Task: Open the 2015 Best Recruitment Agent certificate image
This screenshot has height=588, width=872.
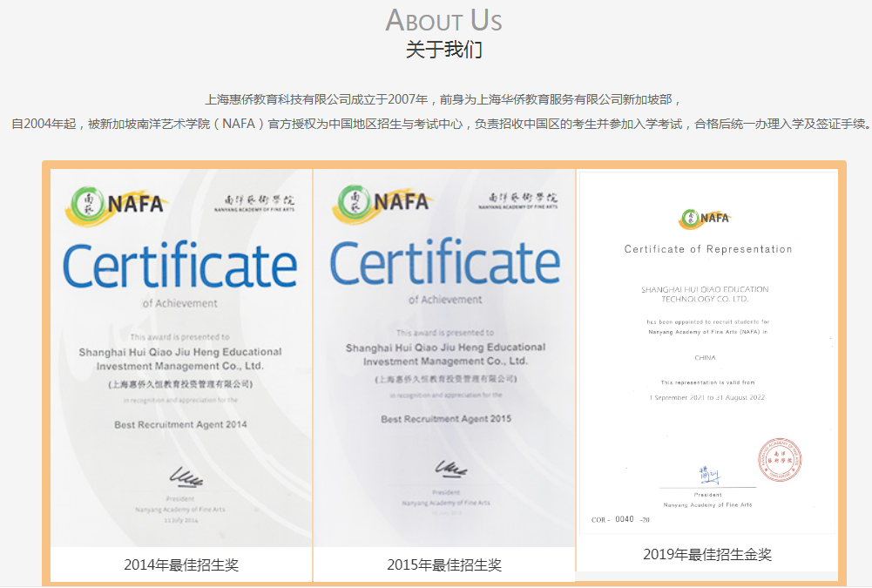Action: [x=444, y=358]
